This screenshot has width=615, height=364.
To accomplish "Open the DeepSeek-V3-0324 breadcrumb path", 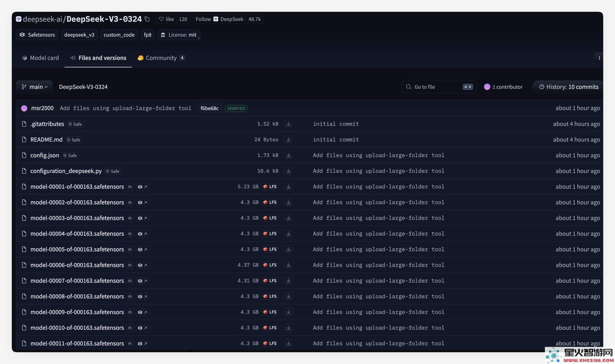I will (83, 87).
